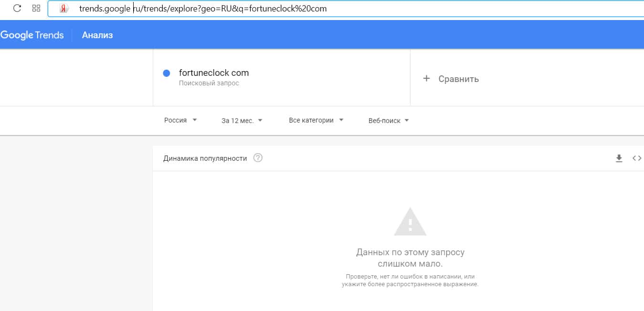Viewport: 644px width, 311px height.
Task: Click the Динамика популярности heading
Action: coord(205,158)
